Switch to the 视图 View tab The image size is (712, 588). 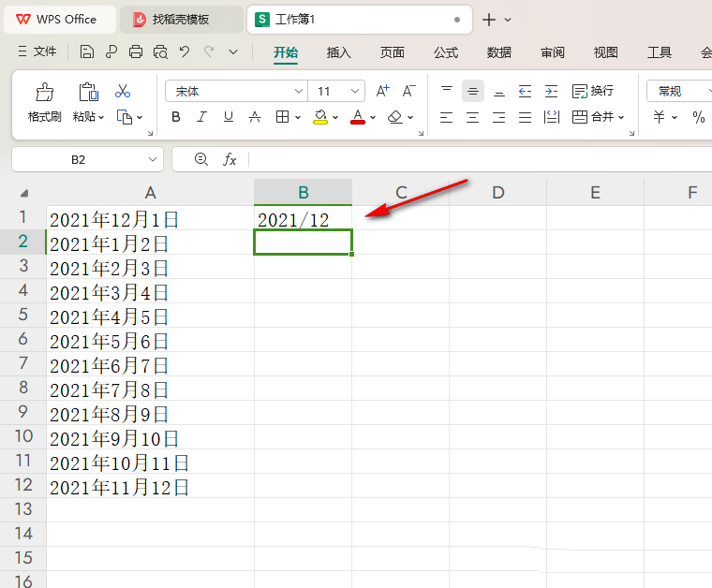[606, 52]
